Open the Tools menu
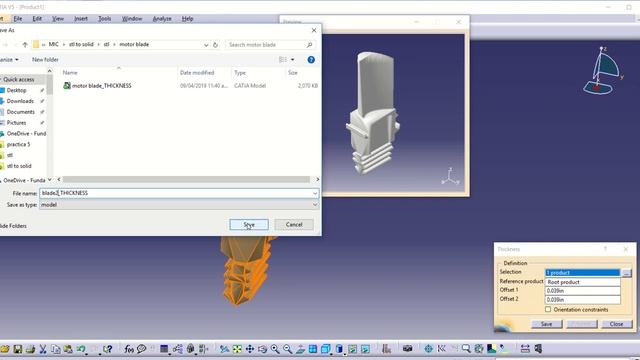The height and width of the screenshot is (360, 640). tap(104, 19)
